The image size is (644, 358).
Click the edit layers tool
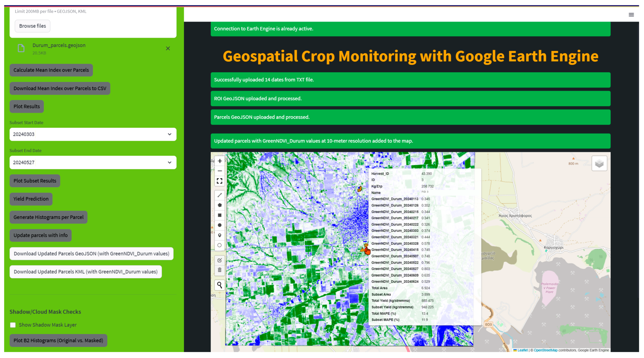click(220, 260)
